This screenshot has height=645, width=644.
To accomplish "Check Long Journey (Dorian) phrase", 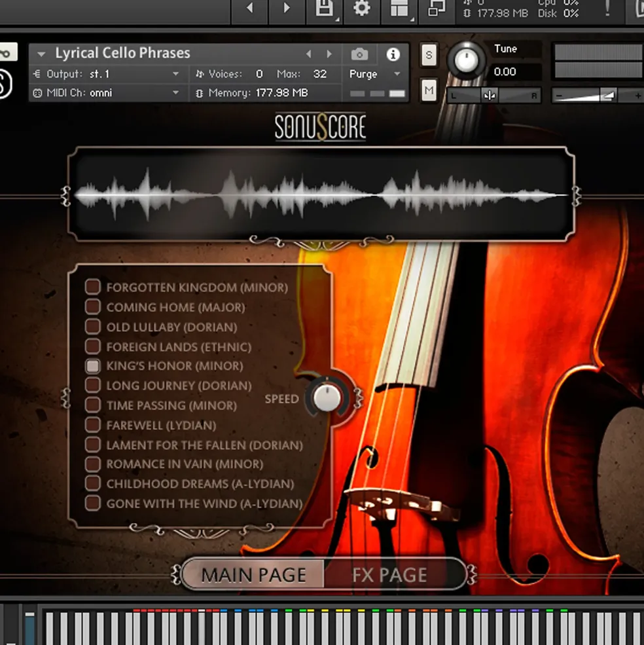I will point(93,385).
